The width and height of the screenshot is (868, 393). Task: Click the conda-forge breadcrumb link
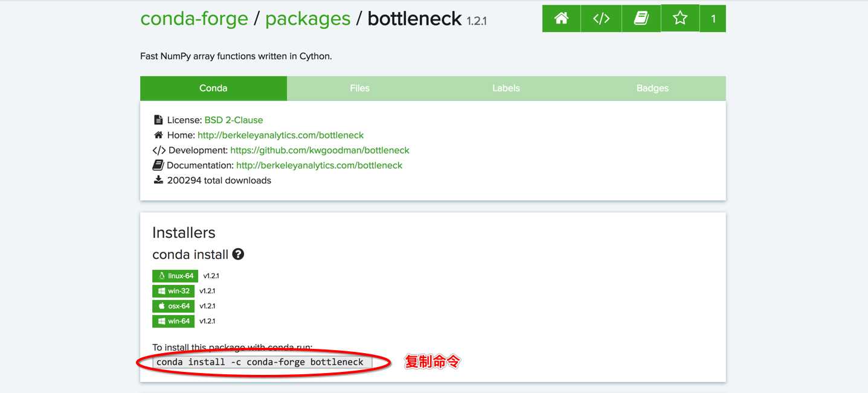[194, 18]
